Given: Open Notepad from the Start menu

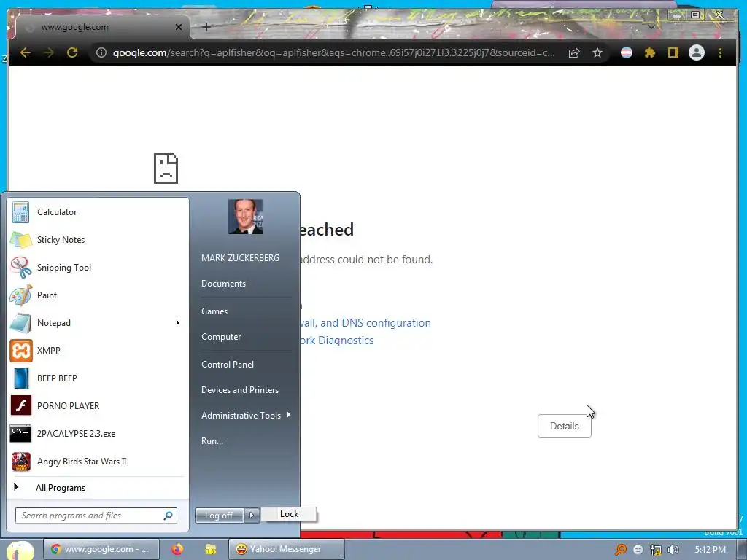Looking at the screenshot, I should [90, 323].
